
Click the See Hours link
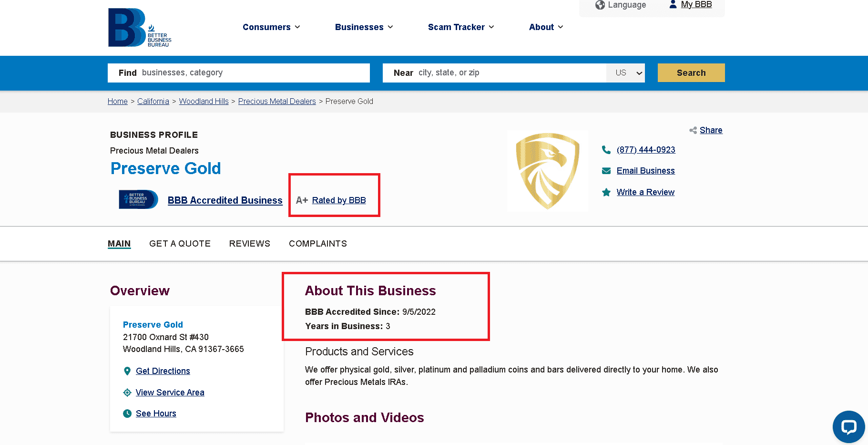point(156,414)
